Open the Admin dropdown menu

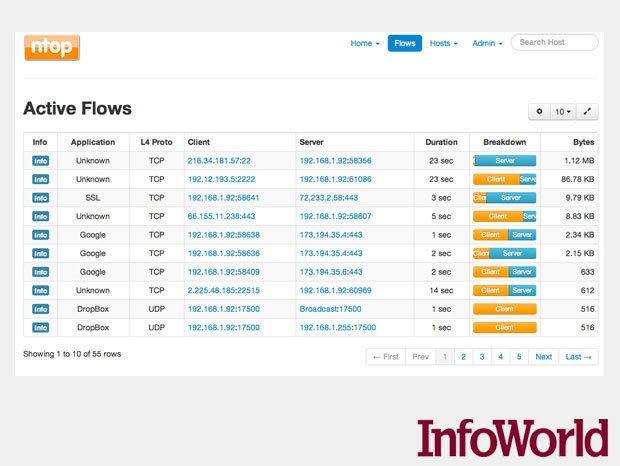tap(487, 43)
